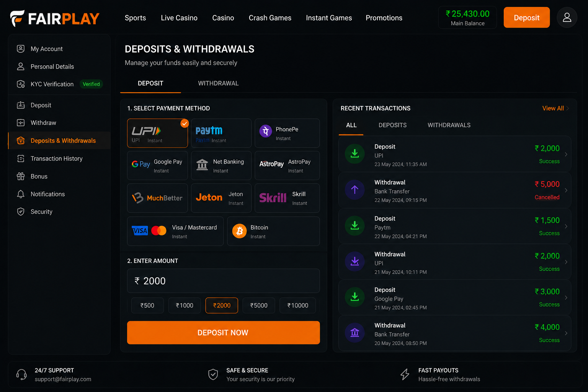Click the green deposit icon for UPI transaction
The width and height of the screenshot is (588, 392).
[x=355, y=154]
